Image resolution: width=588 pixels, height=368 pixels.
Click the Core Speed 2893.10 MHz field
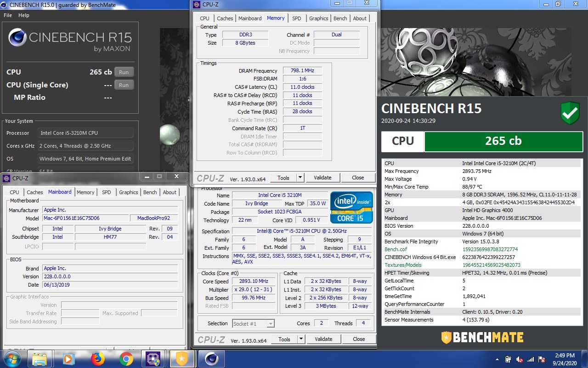(254, 281)
